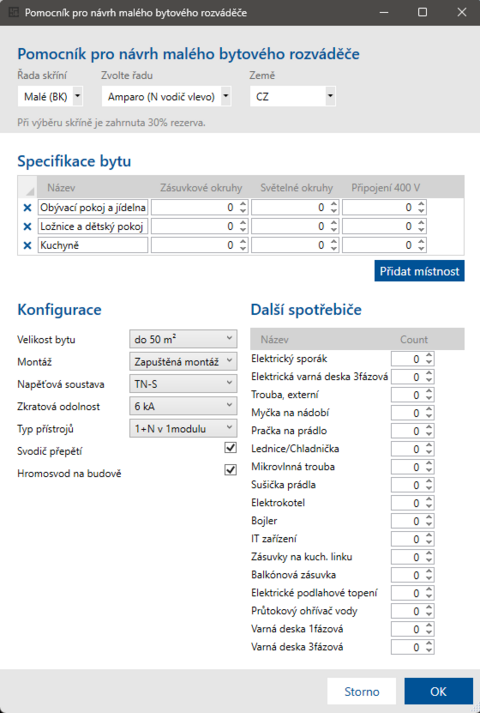Click the Storno button
Image resolution: width=480 pixels, height=713 pixels.
[361, 692]
